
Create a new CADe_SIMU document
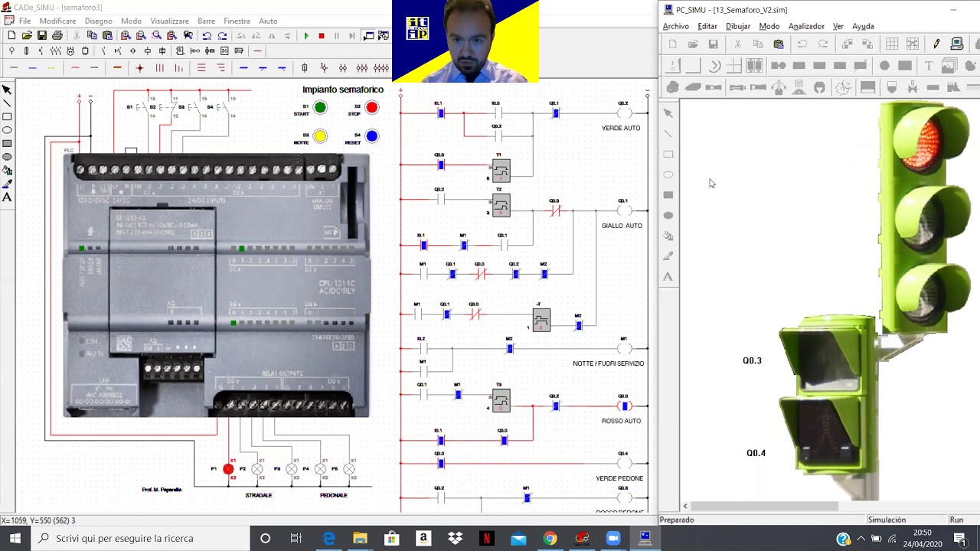(11, 36)
